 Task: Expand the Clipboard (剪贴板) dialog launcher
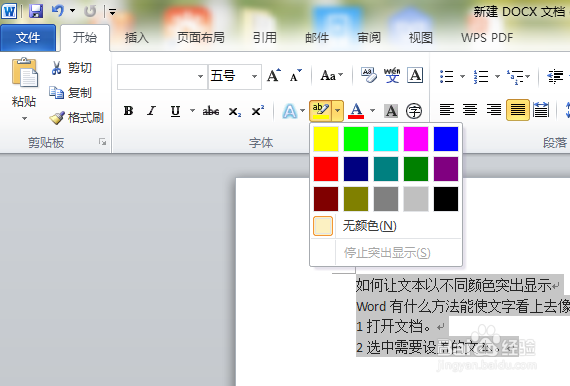point(103,142)
